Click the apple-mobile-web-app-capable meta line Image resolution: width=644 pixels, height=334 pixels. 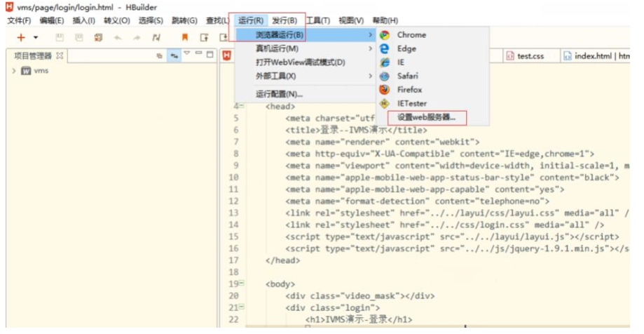click(425, 189)
